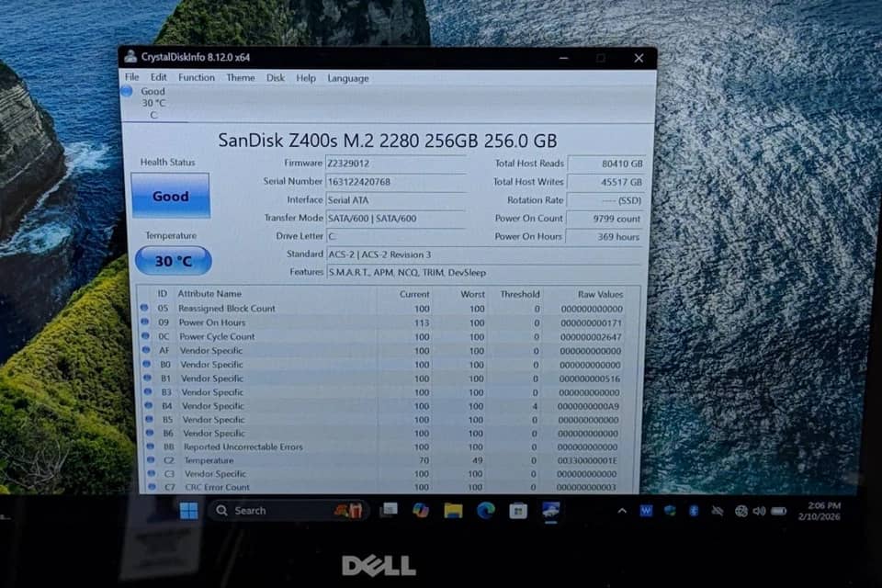Click the blue Good health status button

171,196
